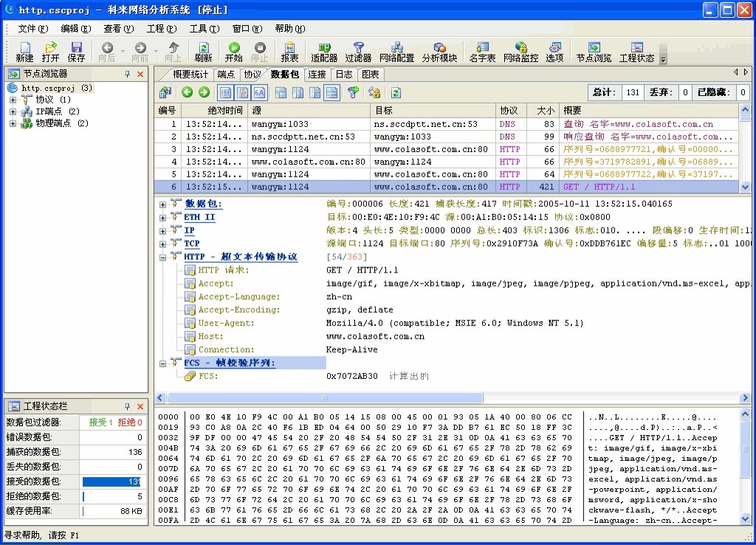Screen dimensions: 756x545
Task: Click the 概要 column header
Action: [x=649, y=111]
